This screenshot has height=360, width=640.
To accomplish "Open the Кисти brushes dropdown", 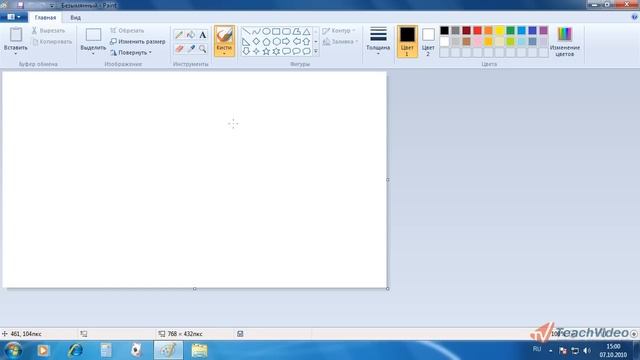I will 224,50.
